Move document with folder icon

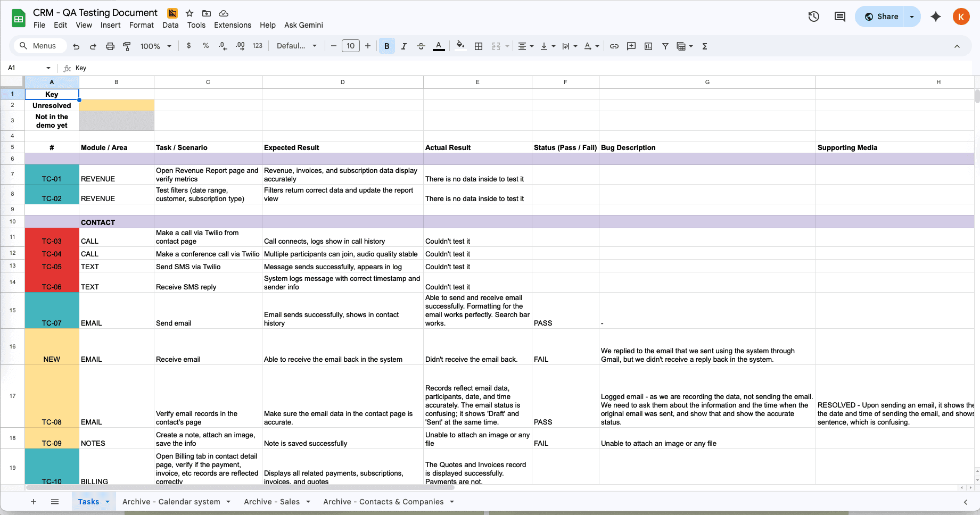207,13
